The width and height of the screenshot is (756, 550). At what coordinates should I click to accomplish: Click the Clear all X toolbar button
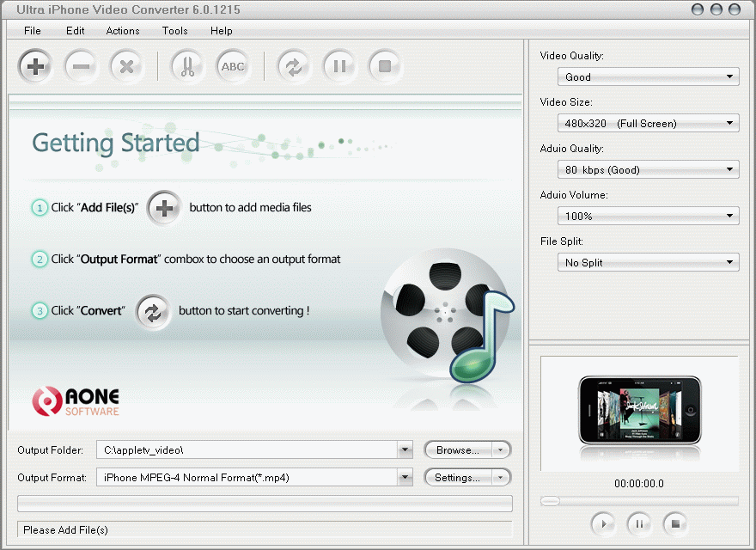point(126,66)
